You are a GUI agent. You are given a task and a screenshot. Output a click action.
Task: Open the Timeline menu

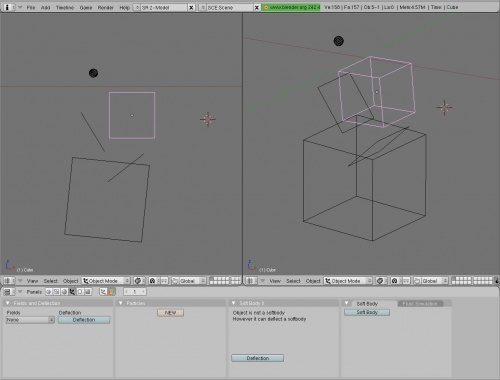(65, 7)
